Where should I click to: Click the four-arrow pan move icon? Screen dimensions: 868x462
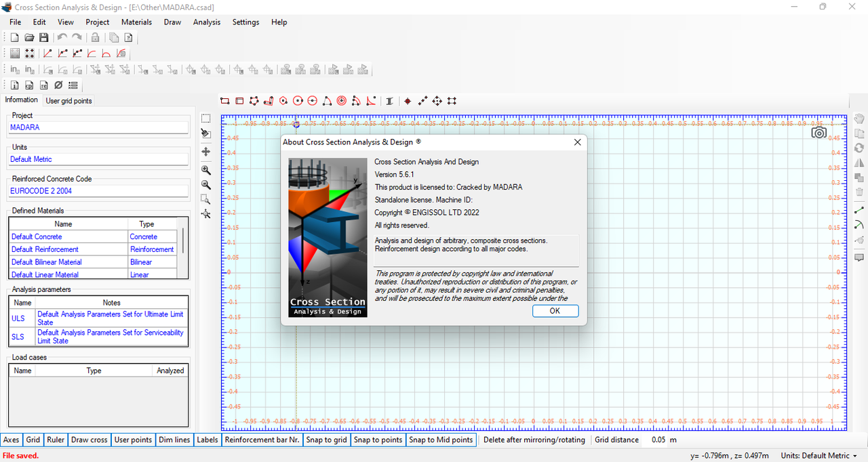[206, 152]
